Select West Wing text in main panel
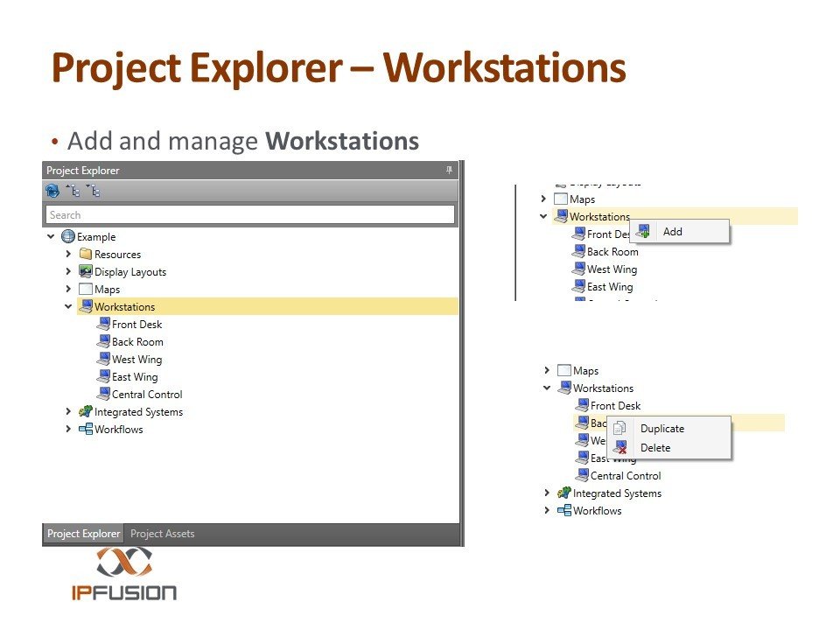Screen dimensions: 840x630 click(137, 360)
